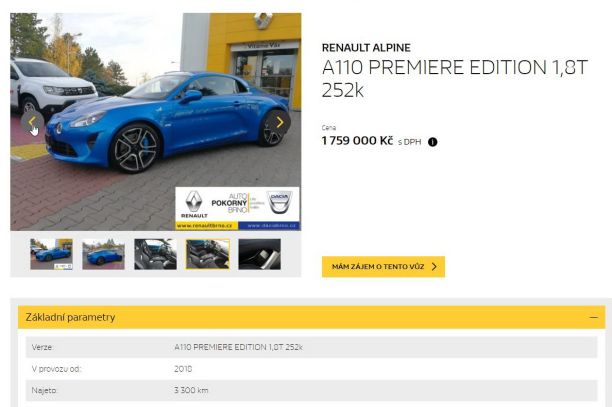
Task: Select the second thumbnail of blue car side
Action: click(103, 254)
